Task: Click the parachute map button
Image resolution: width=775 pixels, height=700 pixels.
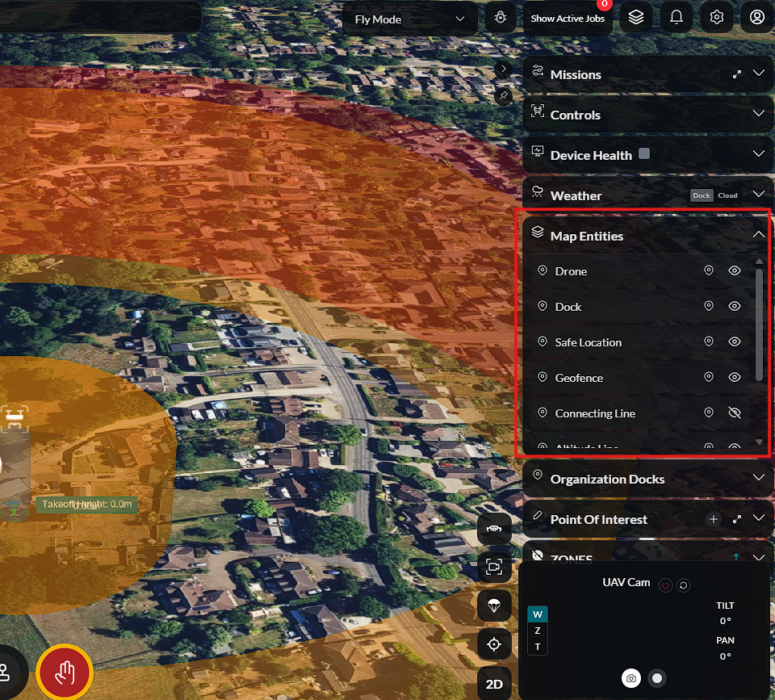Action: click(x=494, y=606)
